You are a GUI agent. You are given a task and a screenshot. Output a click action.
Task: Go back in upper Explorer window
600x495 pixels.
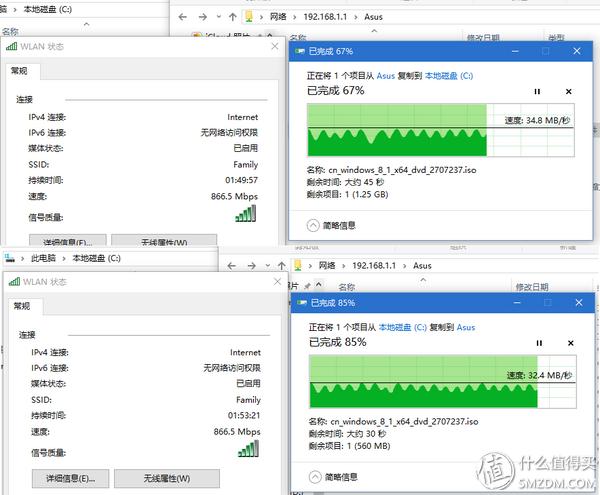(183, 17)
